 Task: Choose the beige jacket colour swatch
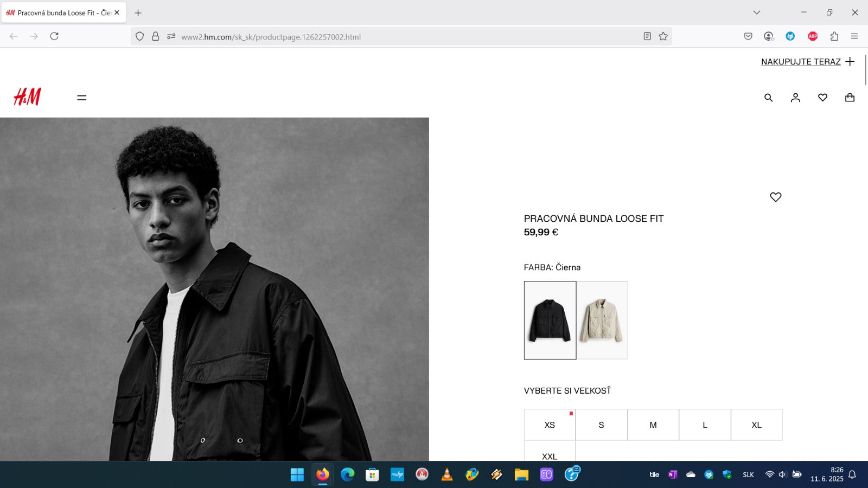click(602, 320)
